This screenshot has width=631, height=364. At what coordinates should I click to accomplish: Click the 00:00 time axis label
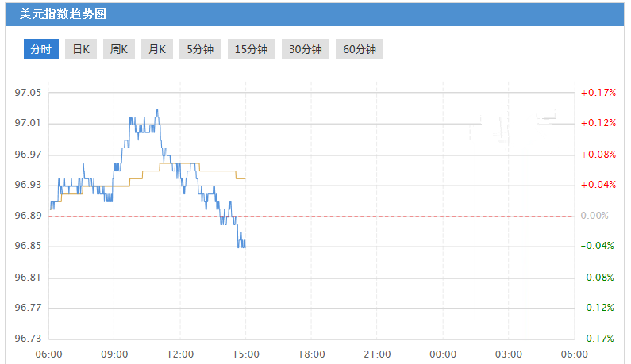(x=443, y=354)
